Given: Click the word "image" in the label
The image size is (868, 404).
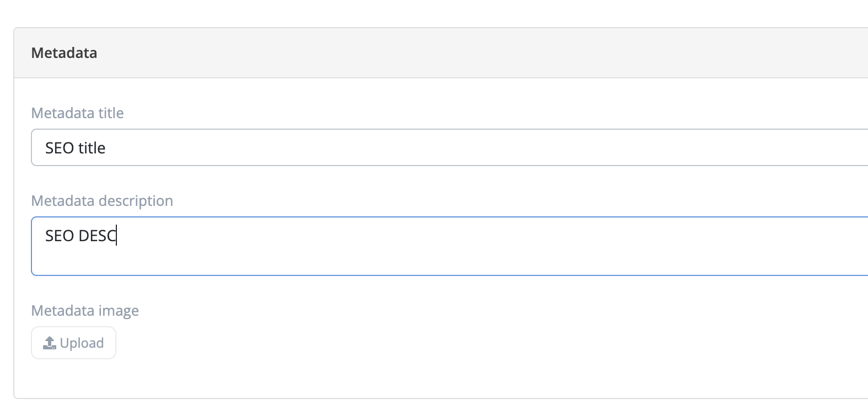Looking at the screenshot, I should pyautogui.click(x=119, y=311).
